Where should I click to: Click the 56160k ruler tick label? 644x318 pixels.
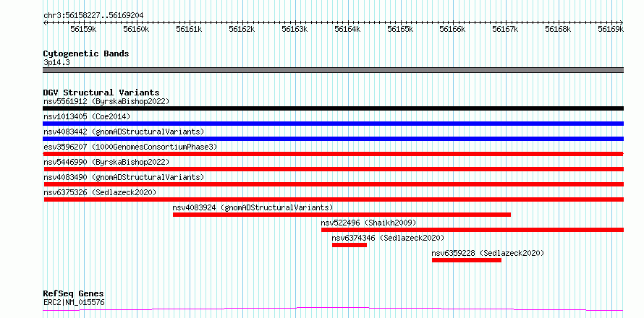pyautogui.click(x=136, y=29)
